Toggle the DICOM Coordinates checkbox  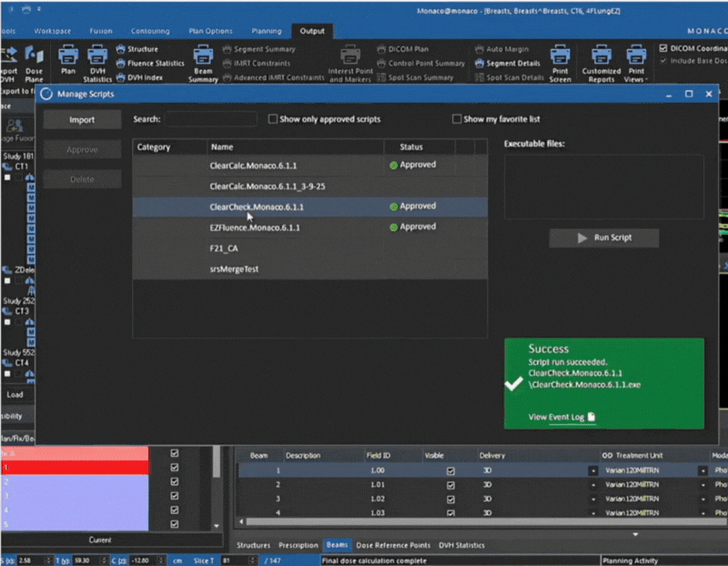click(x=663, y=48)
